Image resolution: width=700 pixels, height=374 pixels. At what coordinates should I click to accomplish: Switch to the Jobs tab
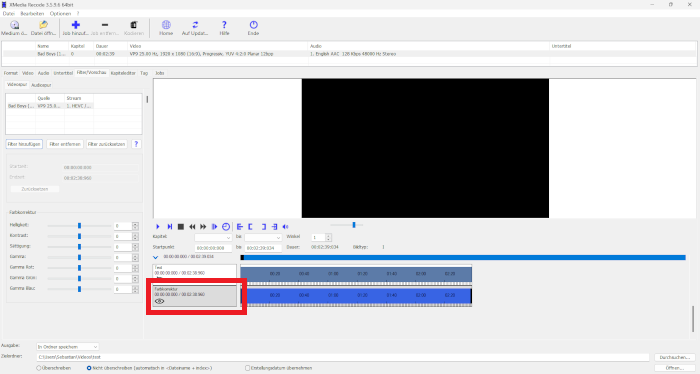(x=159, y=73)
